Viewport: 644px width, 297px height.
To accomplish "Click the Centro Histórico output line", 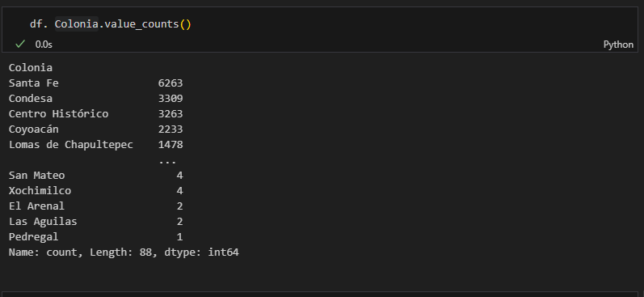I will point(95,114).
